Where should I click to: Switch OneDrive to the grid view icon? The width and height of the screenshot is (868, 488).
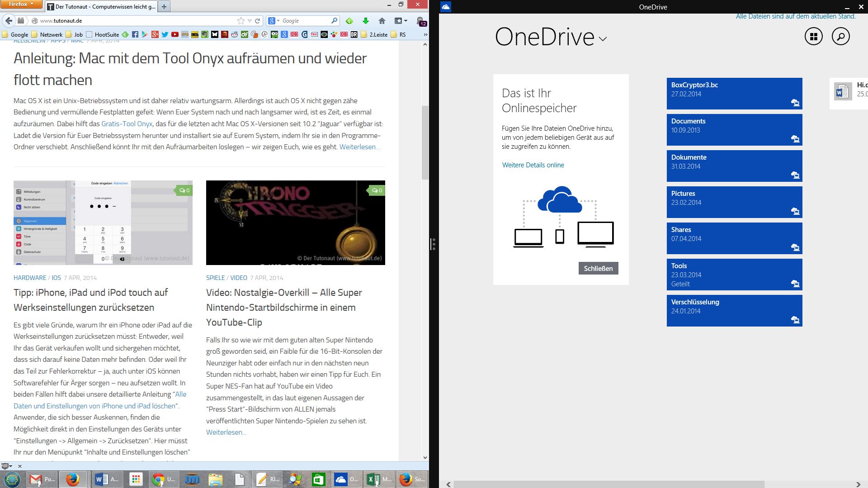coord(813,36)
